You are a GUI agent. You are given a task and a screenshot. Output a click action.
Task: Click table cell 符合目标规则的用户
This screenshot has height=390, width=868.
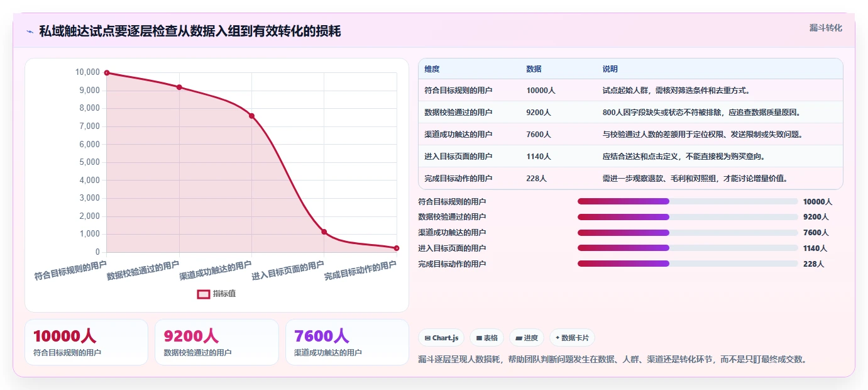tap(458, 91)
